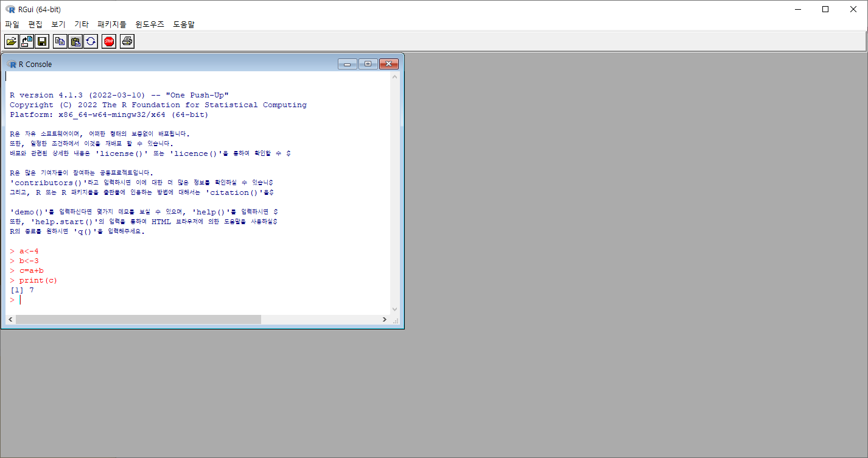Open the 패키지들 menu
The image size is (868, 458).
(x=112, y=24)
